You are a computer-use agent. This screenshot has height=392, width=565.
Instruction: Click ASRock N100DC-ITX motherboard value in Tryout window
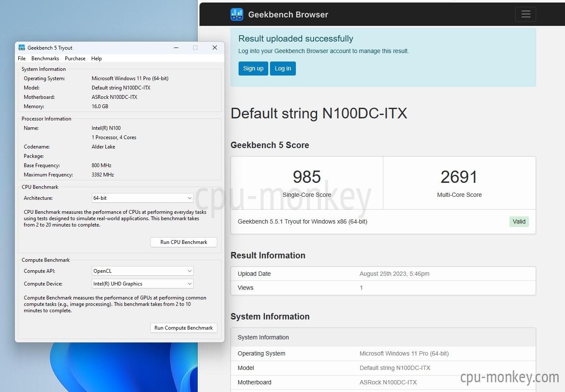115,97
